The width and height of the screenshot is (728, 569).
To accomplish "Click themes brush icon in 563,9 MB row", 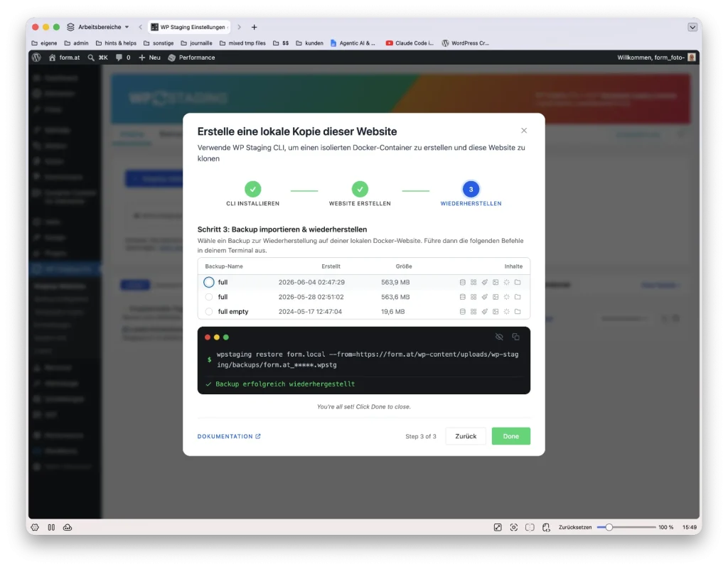I will pyautogui.click(x=485, y=282).
